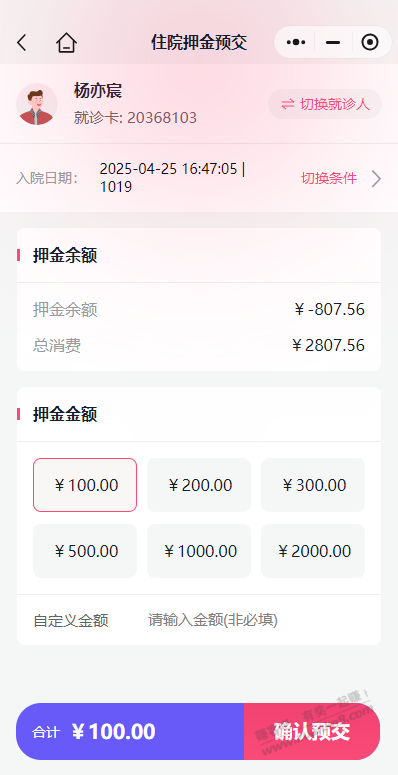The image size is (398, 775).
Task: Tap the patient avatar of 杨亦宸
Action: pyautogui.click(x=37, y=104)
